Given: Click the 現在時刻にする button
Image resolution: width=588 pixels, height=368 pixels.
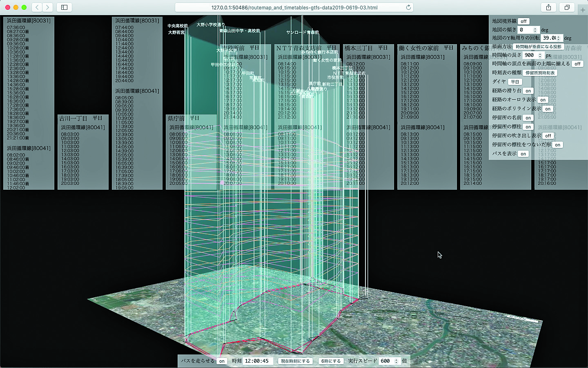Looking at the screenshot, I should [x=295, y=361].
